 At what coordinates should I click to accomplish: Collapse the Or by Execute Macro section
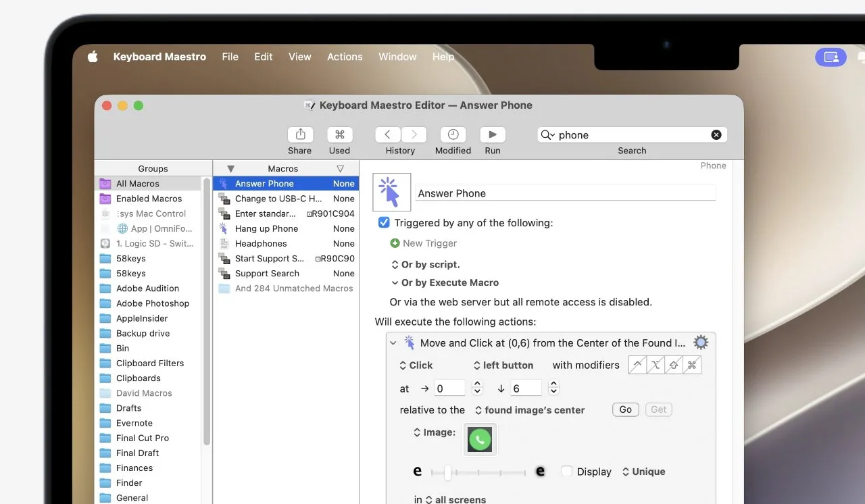tap(445, 283)
